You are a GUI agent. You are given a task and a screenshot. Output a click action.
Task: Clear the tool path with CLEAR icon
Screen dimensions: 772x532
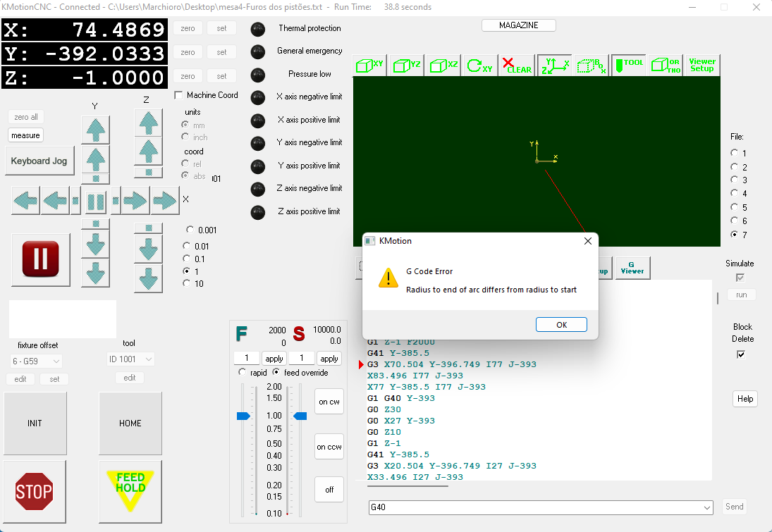[517, 66]
